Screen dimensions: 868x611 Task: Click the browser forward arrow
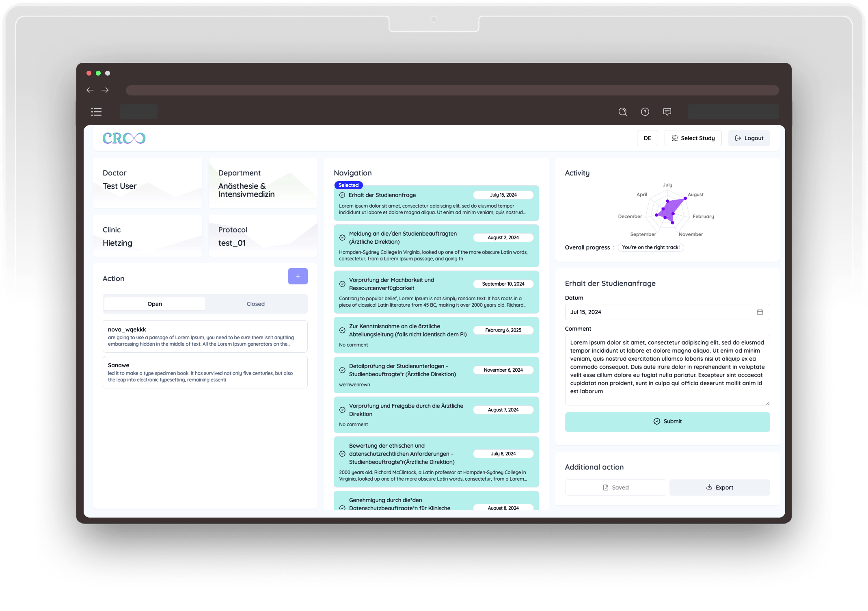click(105, 90)
